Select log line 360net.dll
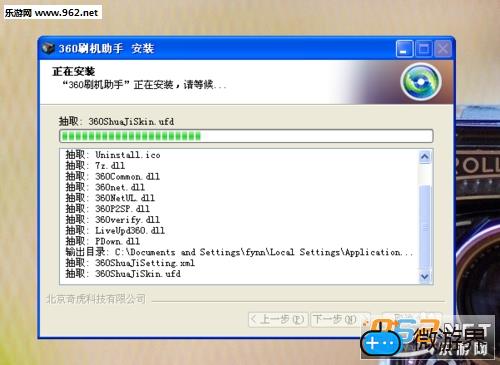The image size is (500, 365). point(105,187)
